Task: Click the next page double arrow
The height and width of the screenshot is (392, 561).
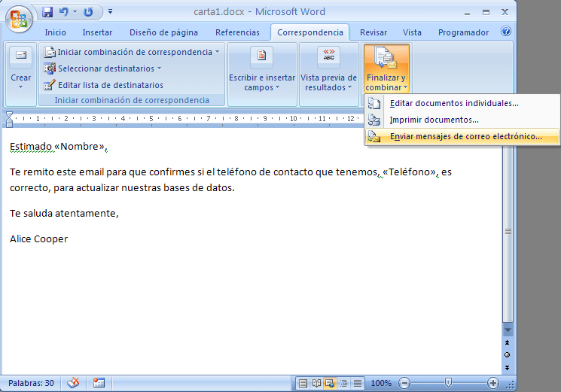Action: (x=507, y=367)
